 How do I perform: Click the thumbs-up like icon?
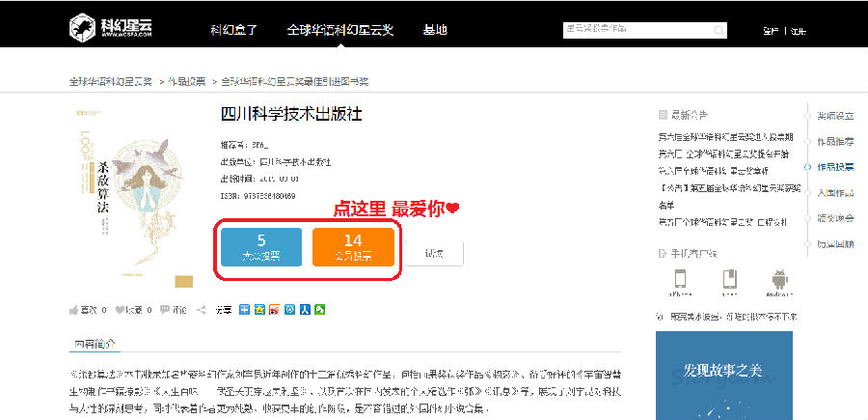(x=73, y=310)
